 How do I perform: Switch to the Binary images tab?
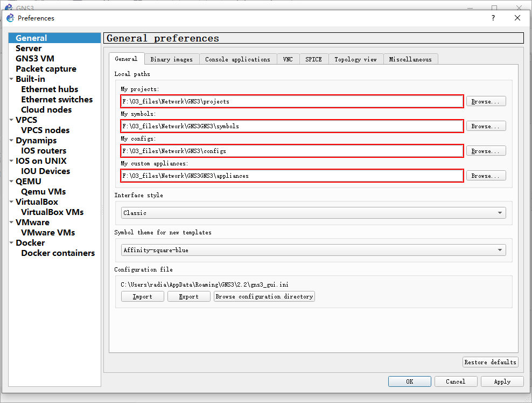click(171, 59)
